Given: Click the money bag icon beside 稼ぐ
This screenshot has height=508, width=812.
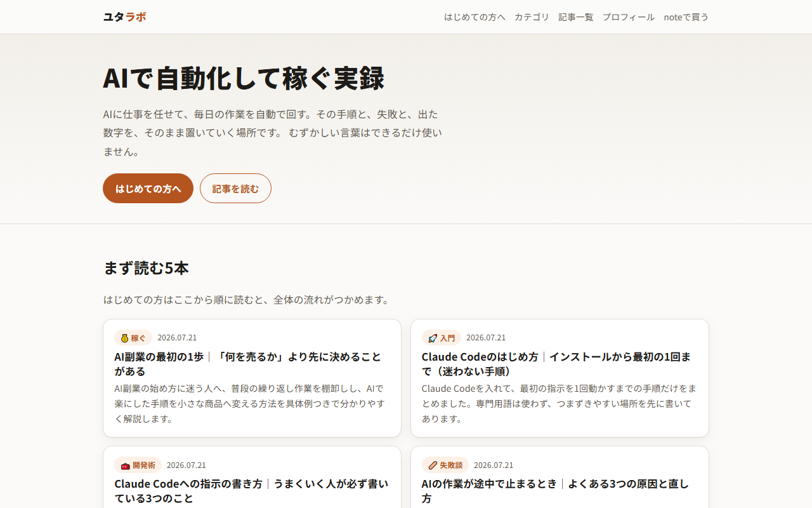Looking at the screenshot, I should tap(124, 338).
